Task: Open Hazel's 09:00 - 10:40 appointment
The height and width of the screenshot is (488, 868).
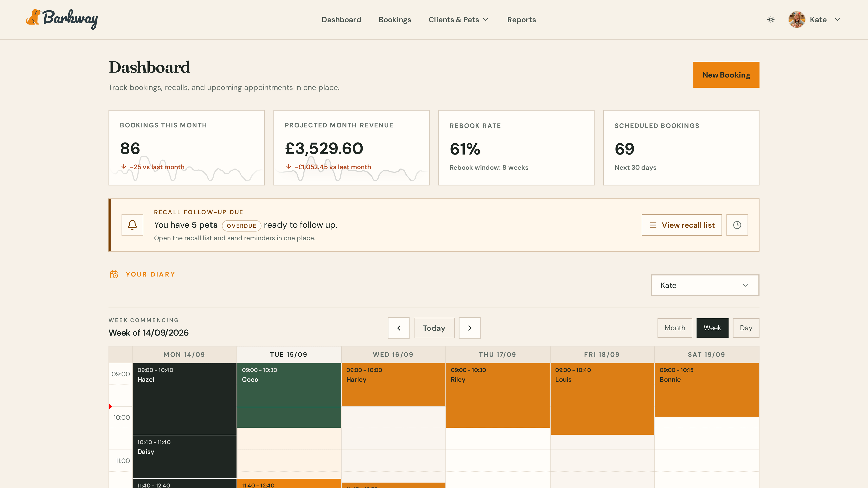Action: tap(185, 399)
